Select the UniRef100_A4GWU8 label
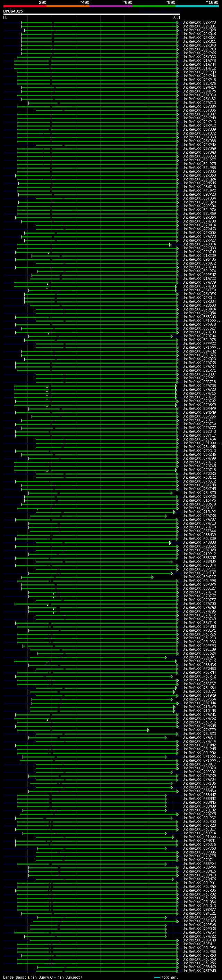Viewport: 222px width, 980px height. [199, 543]
